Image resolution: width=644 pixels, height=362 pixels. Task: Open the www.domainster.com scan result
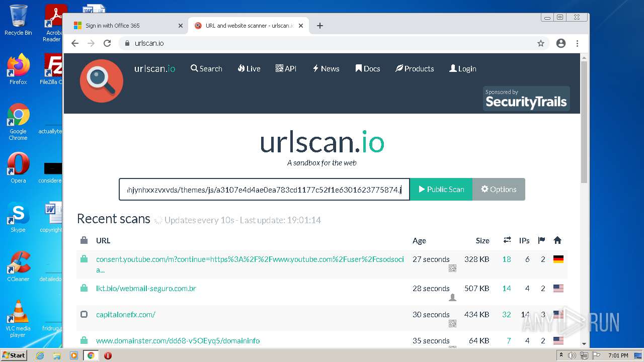(178, 341)
